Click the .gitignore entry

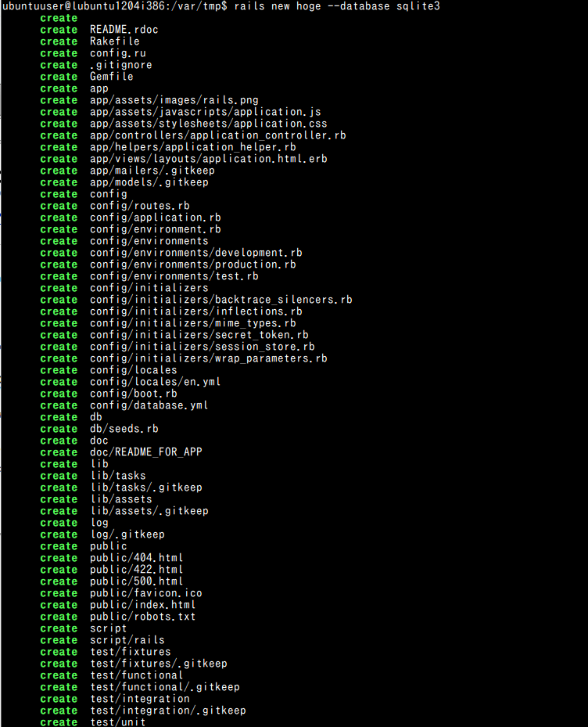121,66
